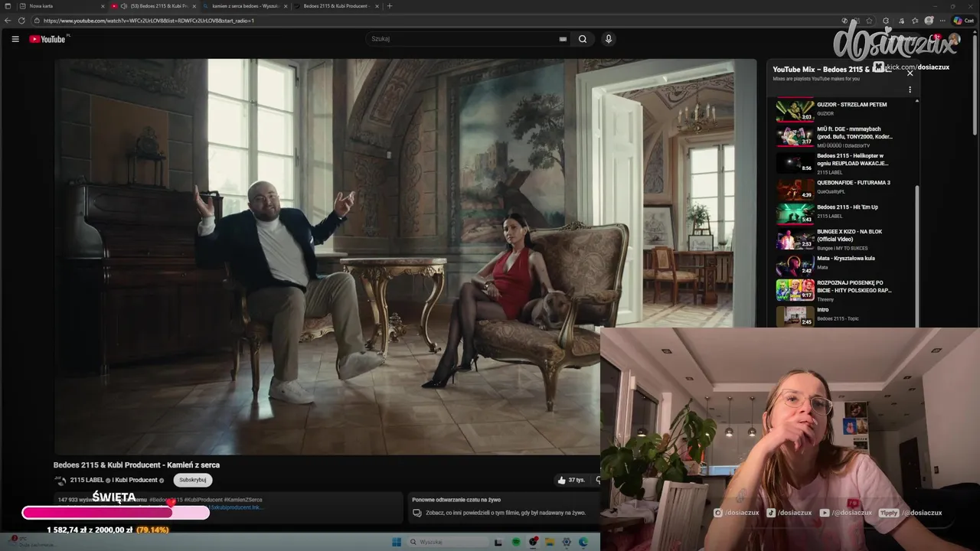980x551 pixels.
Task: Click the video title Kamień z serca
Action: pyautogui.click(x=136, y=465)
